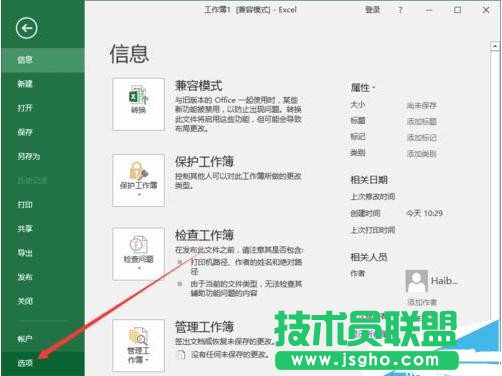The image size is (502, 376).
Task: Click the scroll up arrow of scrollbar
Action: (x=495, y=46)
